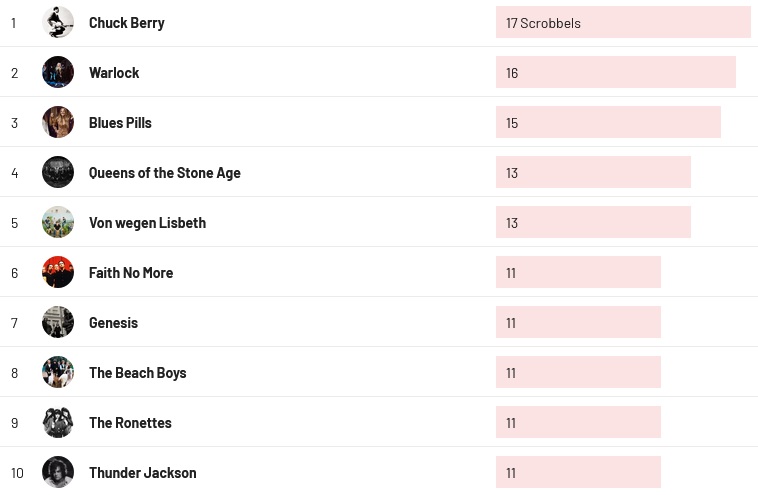Screen dimensions: 758x495
Task: Click Warlock's 16 scrobble count bar
Action: (615, 72)
